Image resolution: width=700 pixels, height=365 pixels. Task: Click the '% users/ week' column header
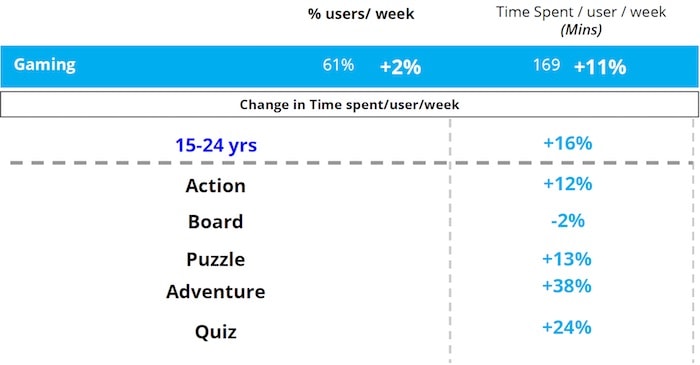(361, 14)
